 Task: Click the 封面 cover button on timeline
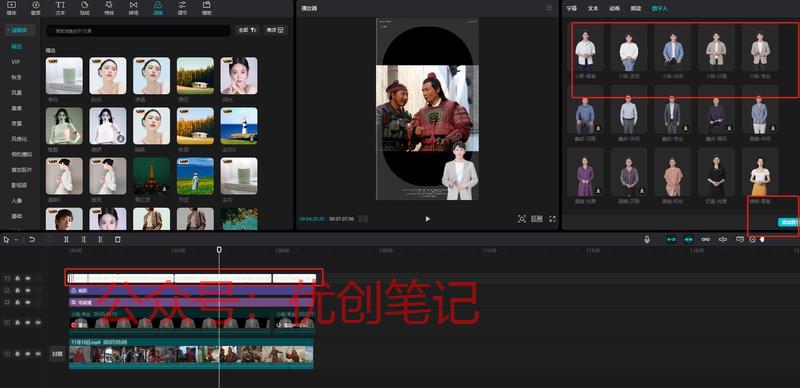[x=57, y=353]
